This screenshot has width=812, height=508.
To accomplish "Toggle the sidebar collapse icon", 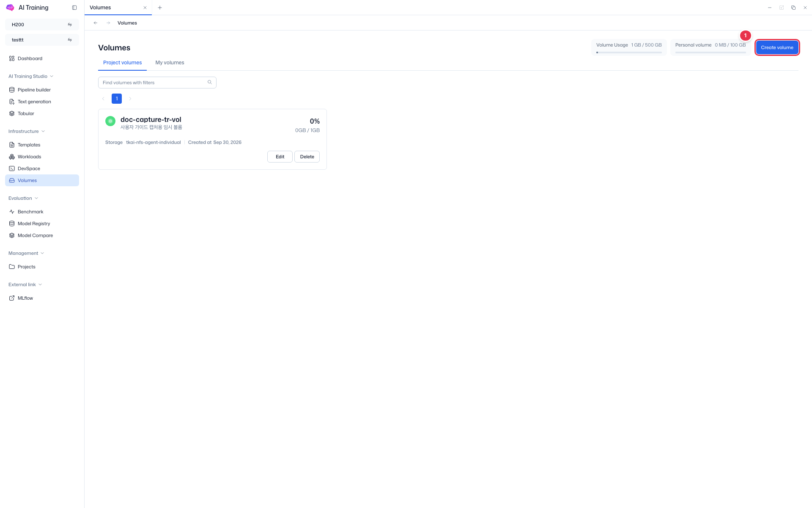I will click(x=74, y=8).
